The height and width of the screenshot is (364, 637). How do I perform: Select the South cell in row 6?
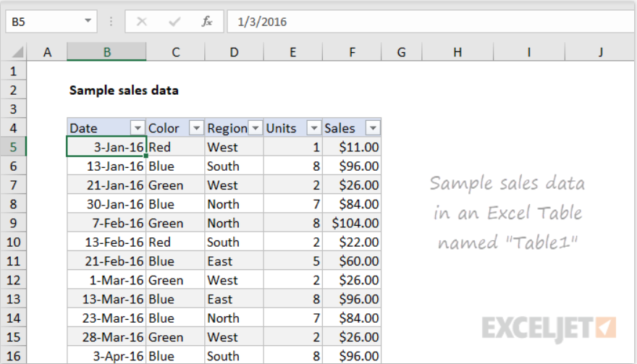click(234, 166)
